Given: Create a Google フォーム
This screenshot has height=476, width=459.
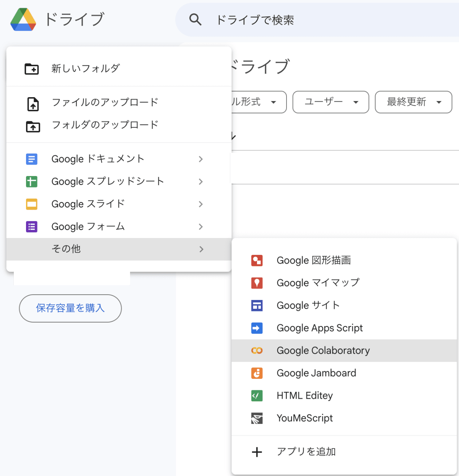Looking at the screenshot, I should [119, 227].
